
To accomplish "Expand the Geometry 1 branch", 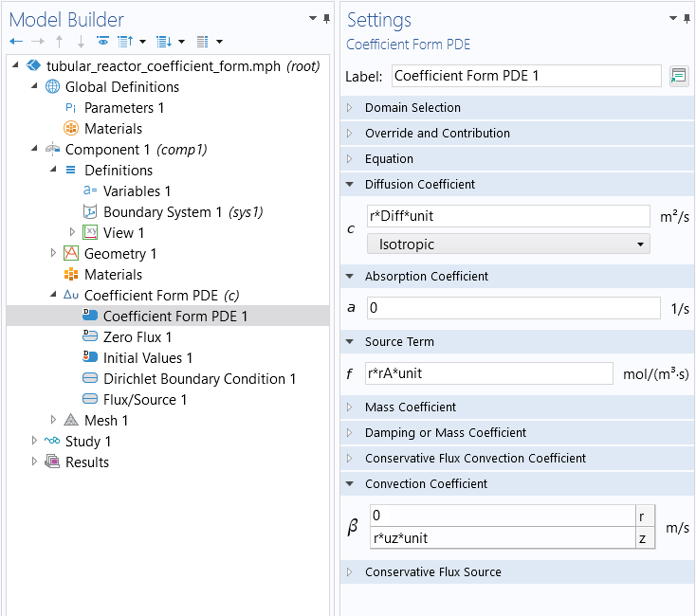I will 53,253.
